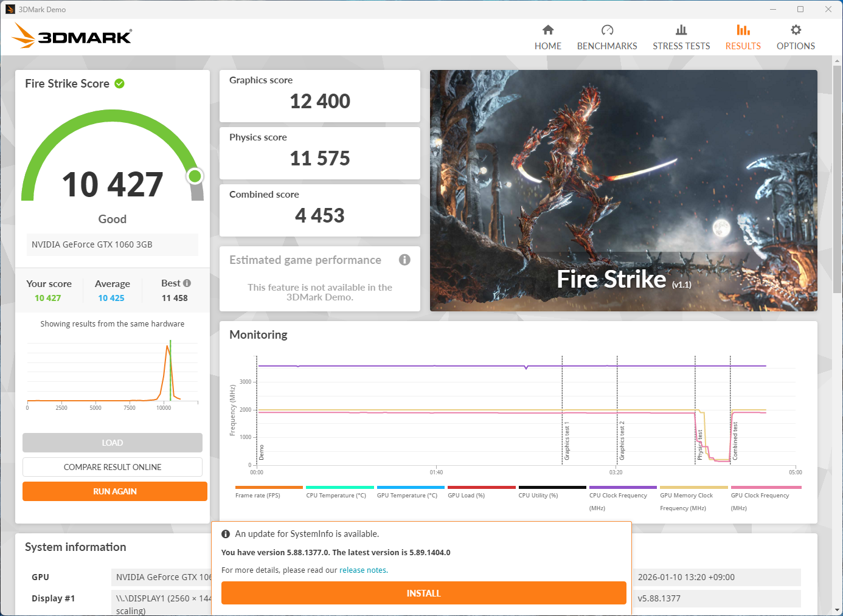Click the Monitoring heading

point(258,335)
